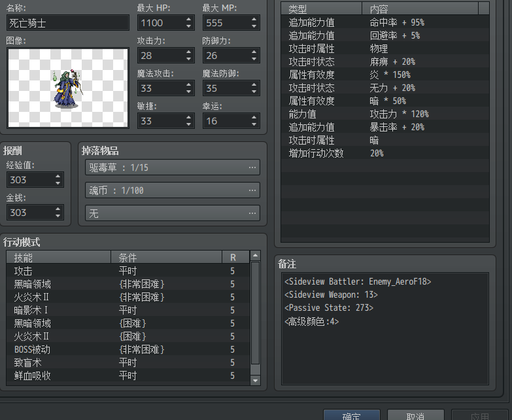This screenshot has width=512, height=420.
Task: Cancel the dialog with the 取消 button
Action: pos(415,415)
